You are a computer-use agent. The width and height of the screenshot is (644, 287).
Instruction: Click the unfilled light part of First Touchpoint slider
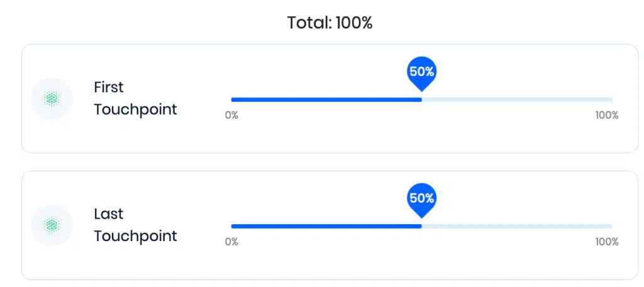pyautogui.click(x=517, y=100)
